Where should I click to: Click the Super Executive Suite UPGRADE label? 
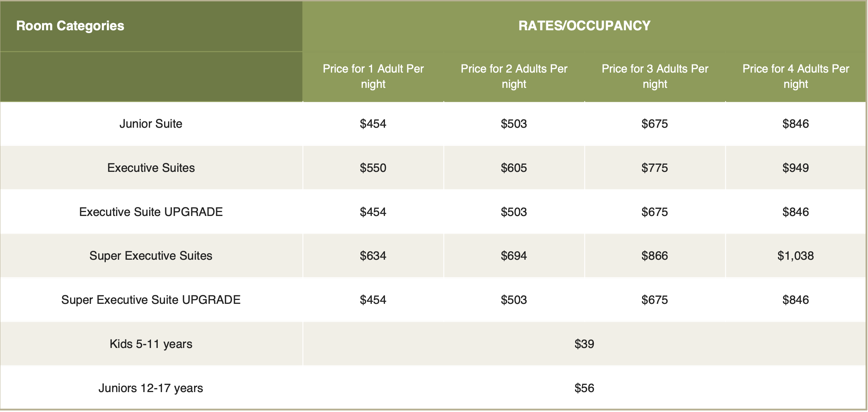coord(151,300)
